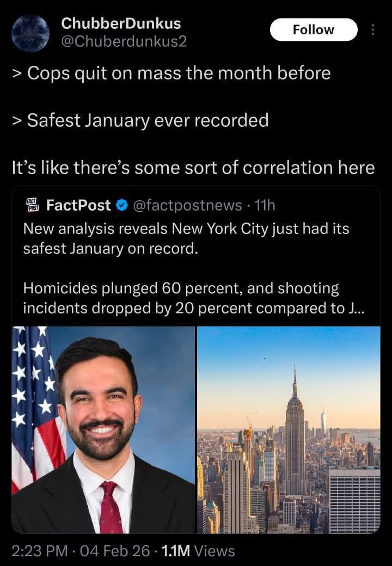The image size is (392, 566).
Task: Click the 04 Feb 26 date
Action: [114, 551]
